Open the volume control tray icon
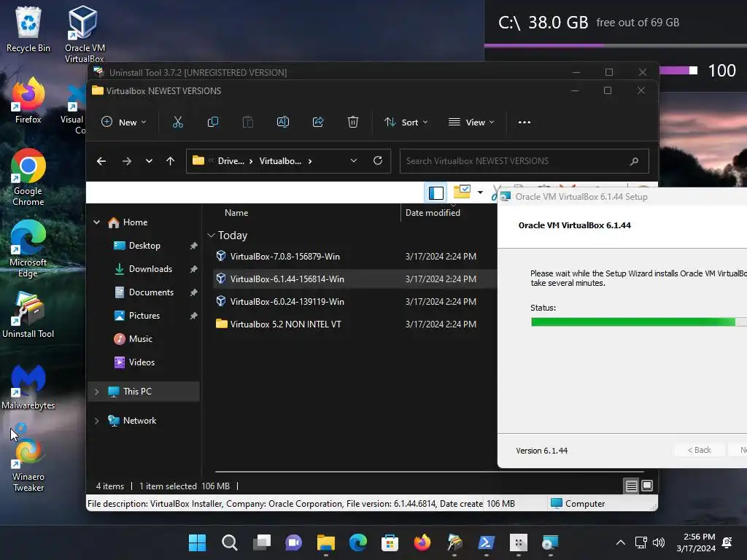747x560 pixels. tap(659, 542)
